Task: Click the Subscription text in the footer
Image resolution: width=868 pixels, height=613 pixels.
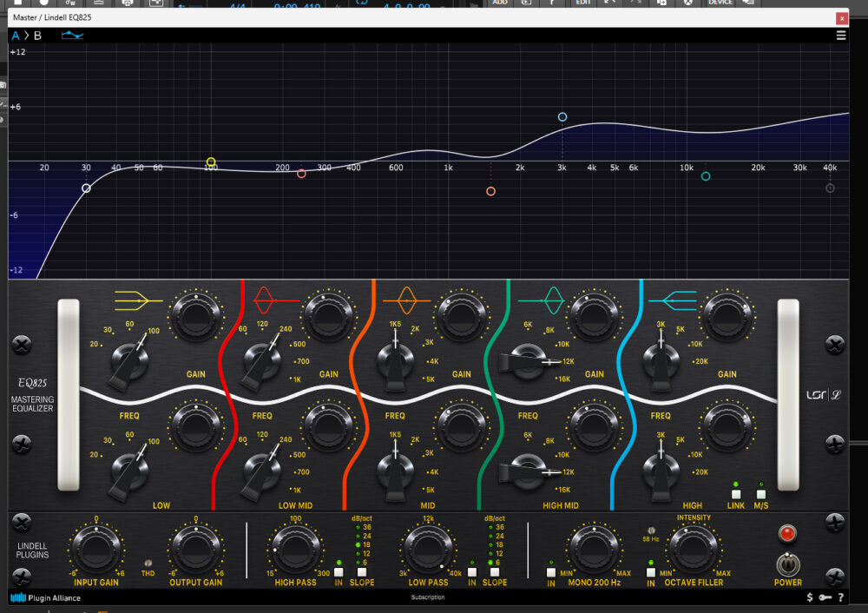Action: (x=428, y=597)
